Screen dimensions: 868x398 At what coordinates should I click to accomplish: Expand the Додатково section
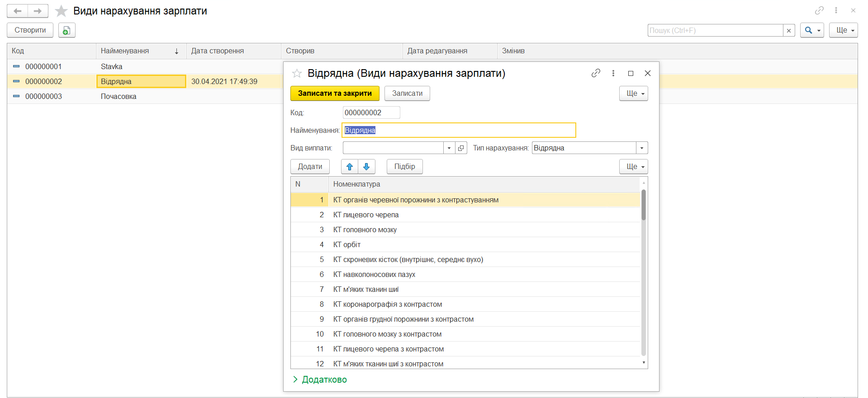coord(319,379)
